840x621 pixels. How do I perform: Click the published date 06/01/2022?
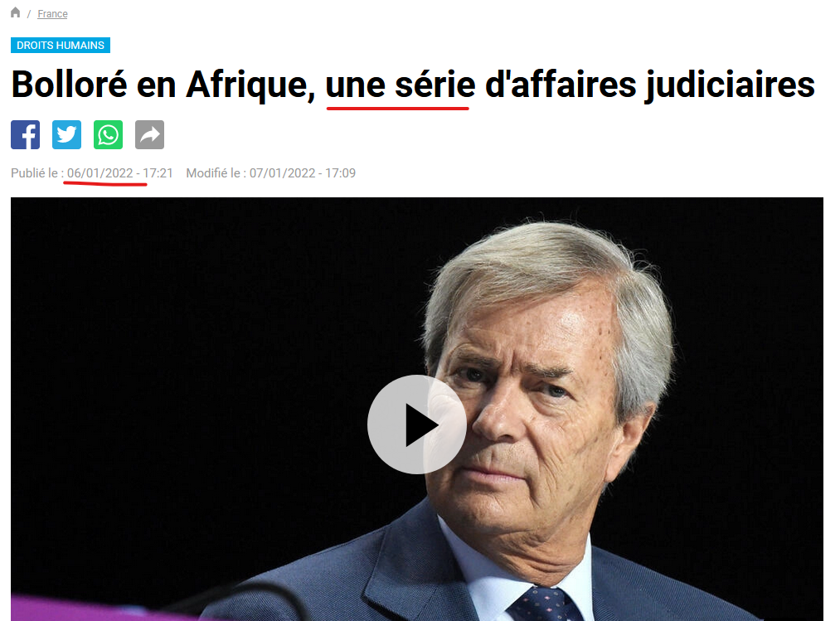[100, 173]
